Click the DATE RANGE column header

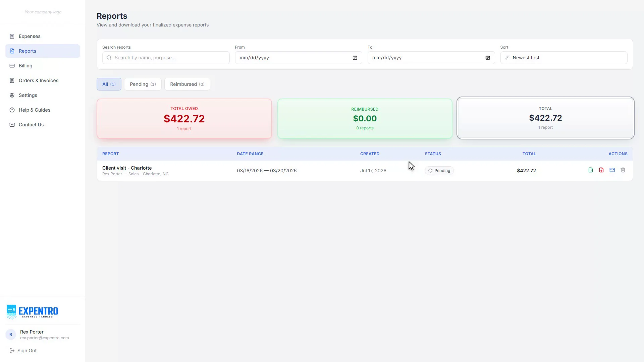[x=250, y=154]
